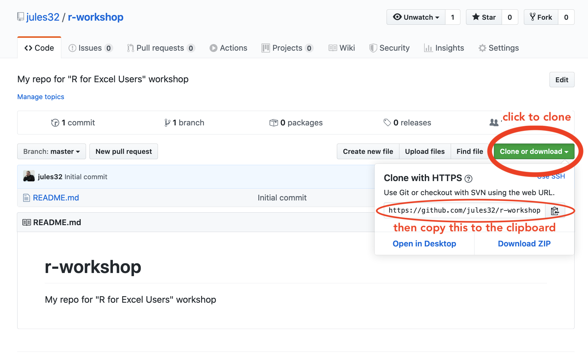Click the Manage topics link
This screenshot has width=588, height=364.
(x=41, y=97)
